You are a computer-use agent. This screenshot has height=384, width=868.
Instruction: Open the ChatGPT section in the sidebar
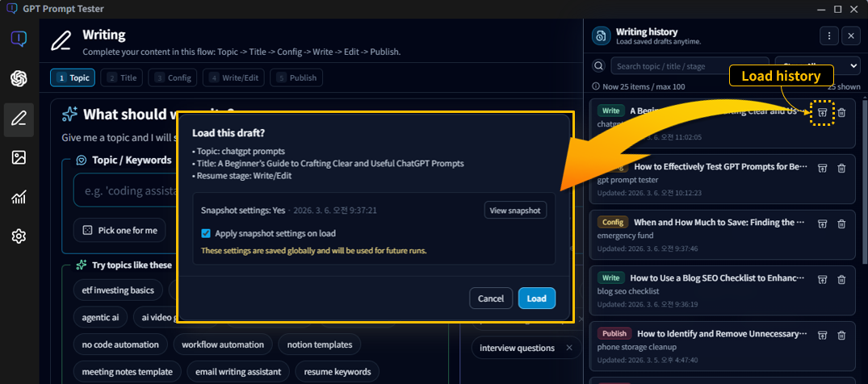[19, 78]
